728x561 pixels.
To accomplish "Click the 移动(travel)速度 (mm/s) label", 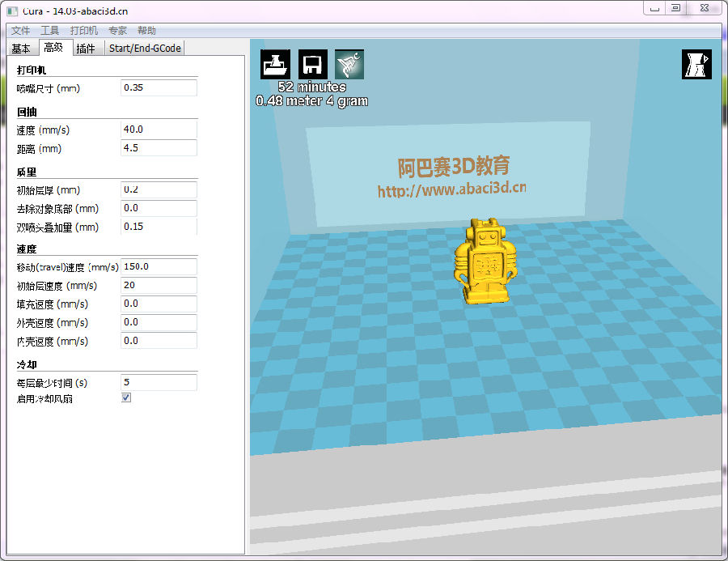I will coord(68,267).
